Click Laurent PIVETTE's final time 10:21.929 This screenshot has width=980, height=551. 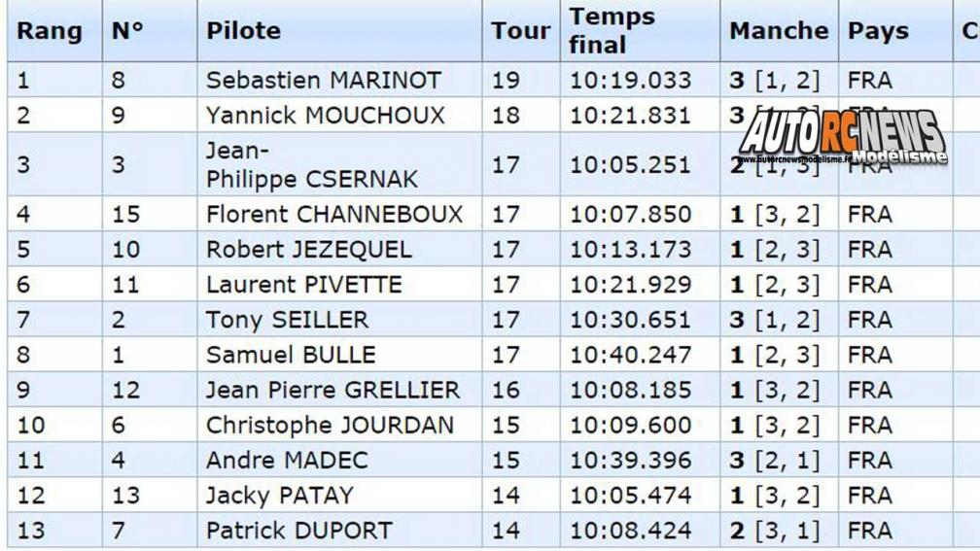click(x=630, y=285)
